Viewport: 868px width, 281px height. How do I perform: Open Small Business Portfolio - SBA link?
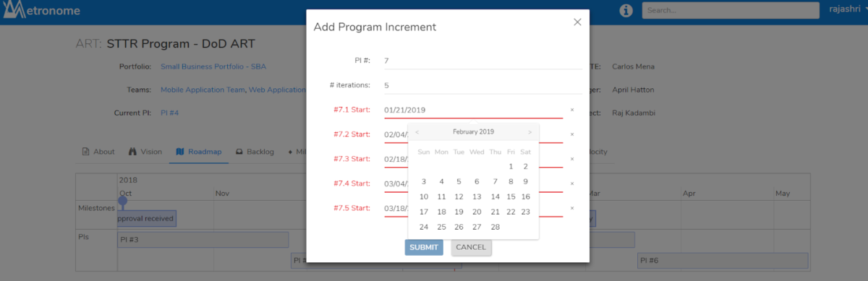[x=213, y=66]
